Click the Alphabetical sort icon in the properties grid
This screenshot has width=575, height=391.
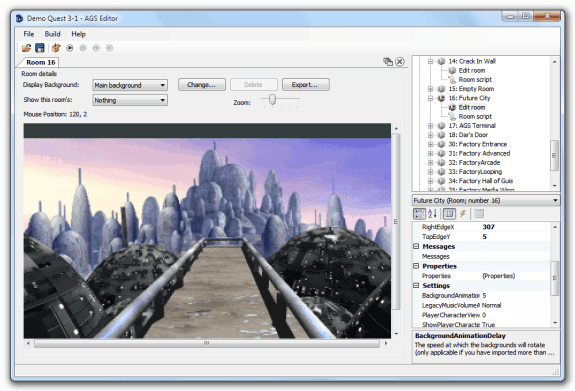pyautogui.click(x=432, y=213)
